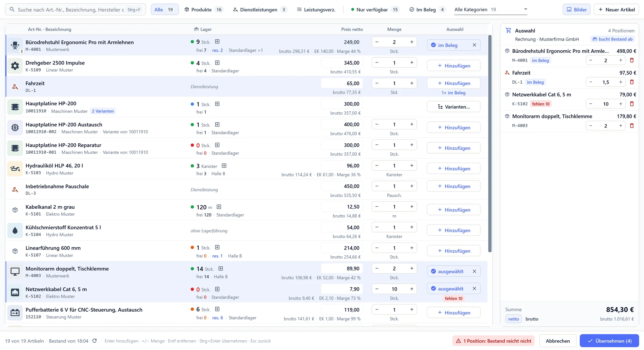
Task: Click X on Bürodrehstuhl im Beleg chip
Action: [x=474, y=45]
